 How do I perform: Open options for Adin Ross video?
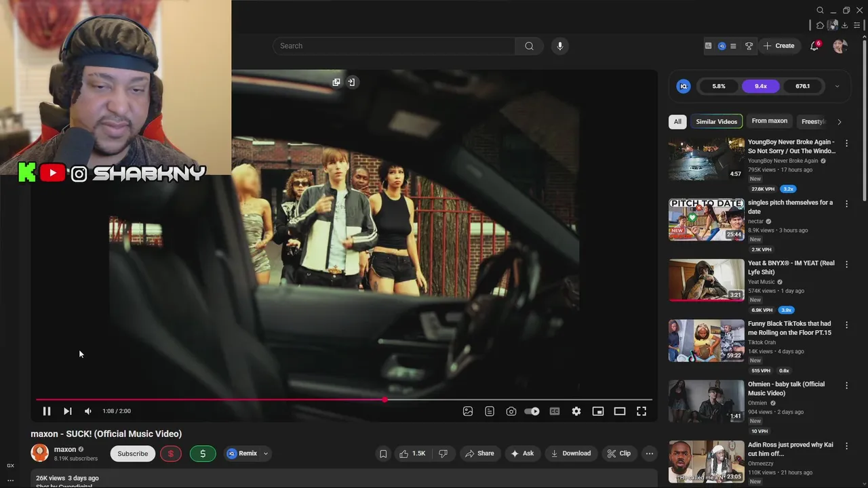coord(846,446)
